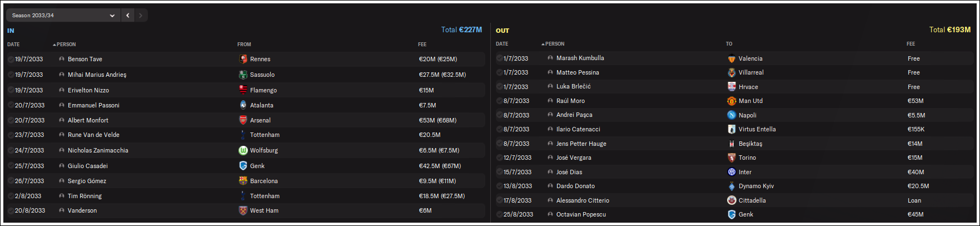
Task: Select the round marker for Marash Kumbulla row
Action: 500,58
